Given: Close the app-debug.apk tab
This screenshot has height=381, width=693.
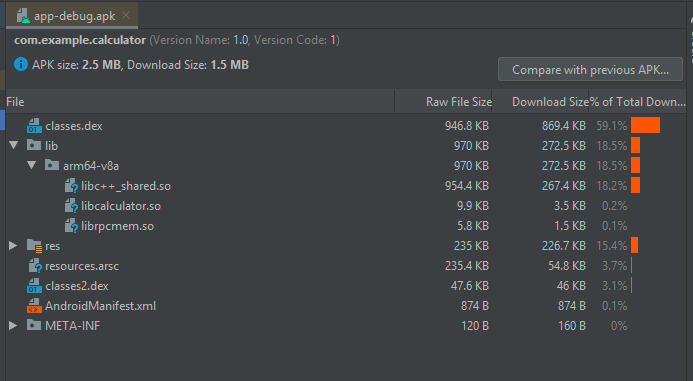Looking at the screenshot, I should (126, 15).
